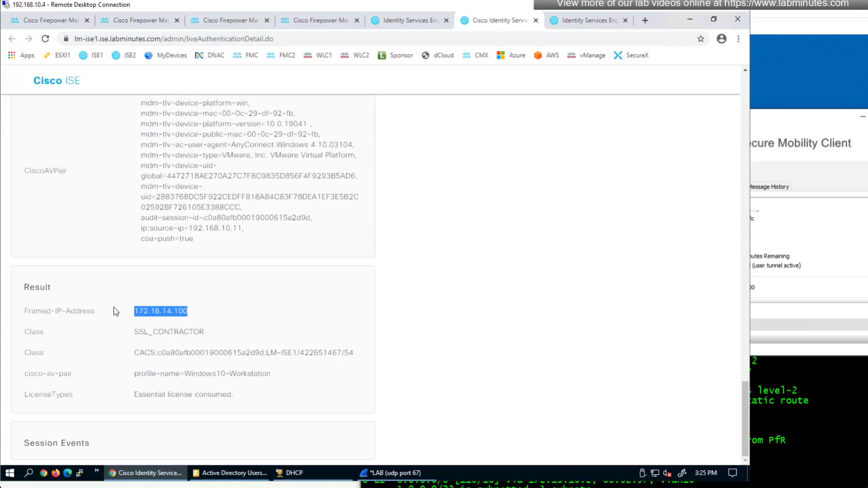Open the Chrome profile account icon
Image resolution: width=868 pixels, height=488 pixels.
[721, 38]
